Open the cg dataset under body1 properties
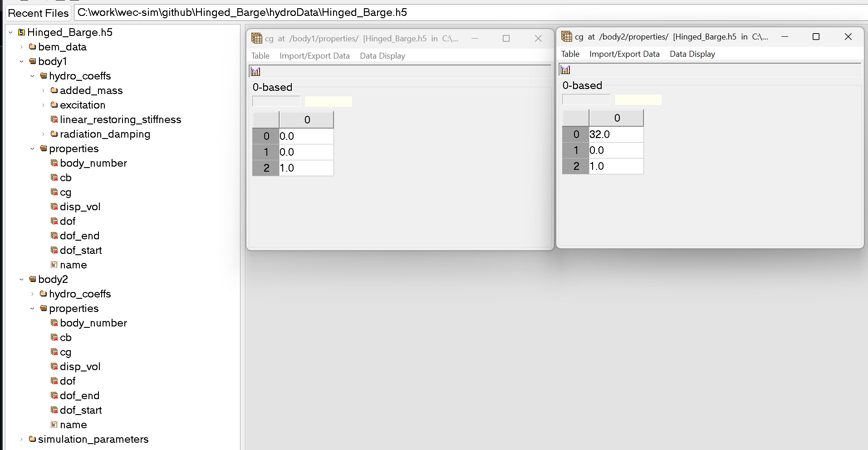The image size is (868, 450). [65, 192]
